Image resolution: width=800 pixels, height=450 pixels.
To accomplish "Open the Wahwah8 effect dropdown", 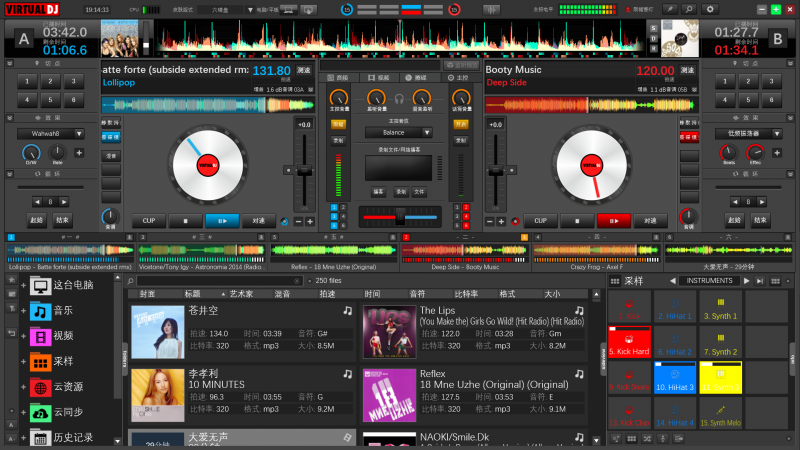I will [79, 134].
